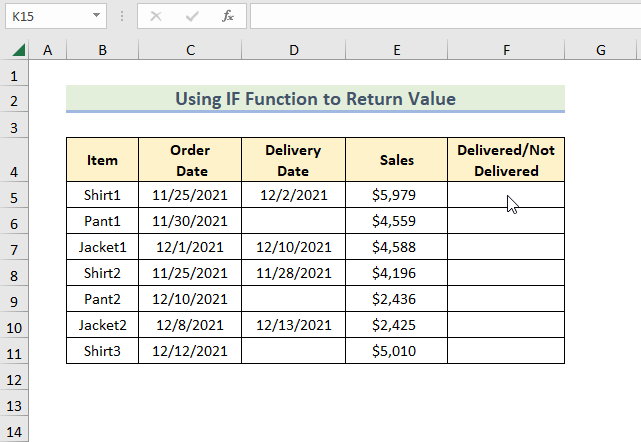This screenshot has width=641, height=442.
Task: Select row 11 header
Action: pyautogui.click(x=13, y=351)
